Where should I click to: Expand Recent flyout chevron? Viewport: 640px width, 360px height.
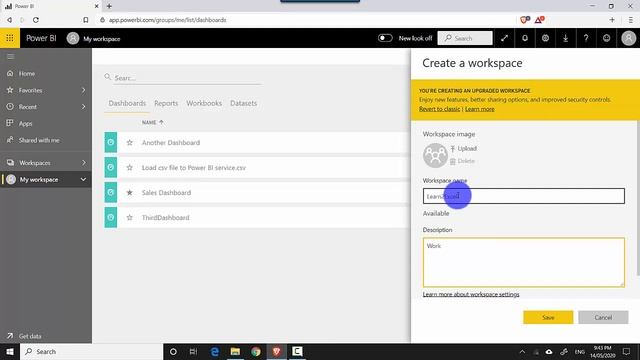(x=83, y=107)
